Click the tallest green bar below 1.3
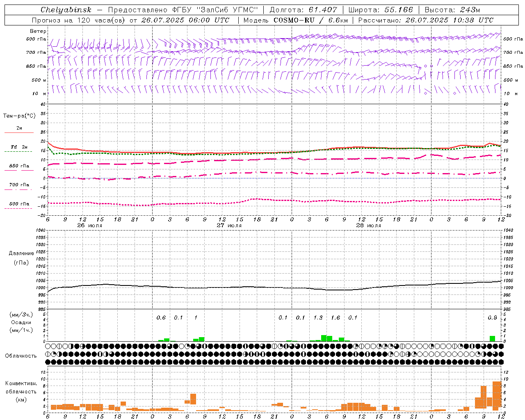Screen dimensions: 525x420 click(x=324, y=338)
